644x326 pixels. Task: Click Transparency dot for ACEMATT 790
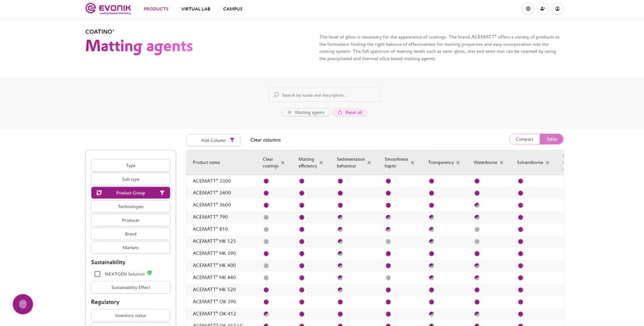pos(431,217)
